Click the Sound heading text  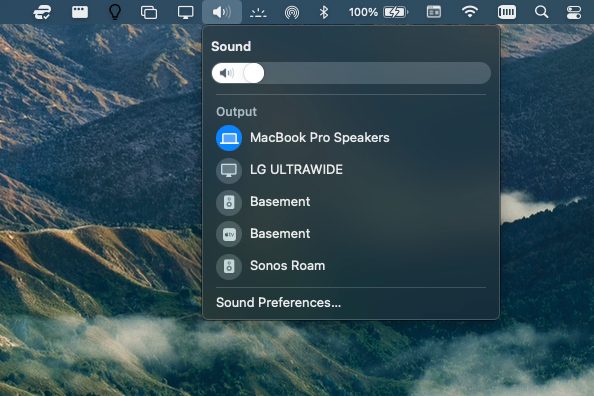click(x=231, y=46)
